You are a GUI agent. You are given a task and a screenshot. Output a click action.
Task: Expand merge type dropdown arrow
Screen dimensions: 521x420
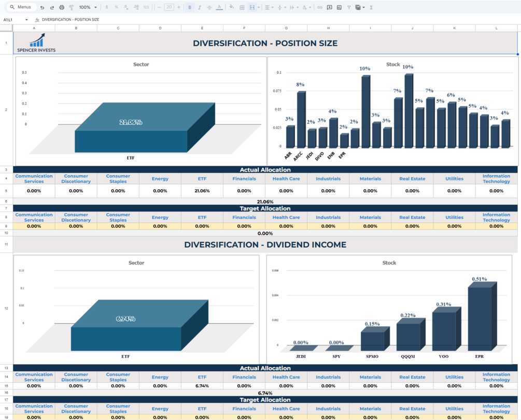pyautogui.click(x=259, y=7)
